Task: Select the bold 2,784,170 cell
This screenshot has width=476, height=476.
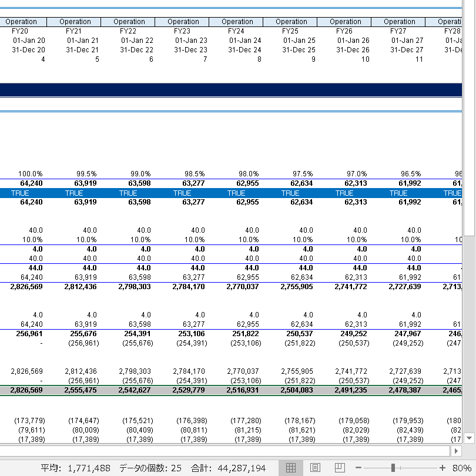Action: [x=189, y=287]
